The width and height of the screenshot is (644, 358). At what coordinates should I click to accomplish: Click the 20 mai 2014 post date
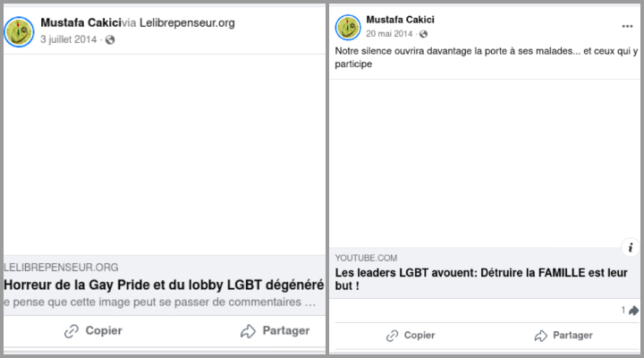click(389, 34)
